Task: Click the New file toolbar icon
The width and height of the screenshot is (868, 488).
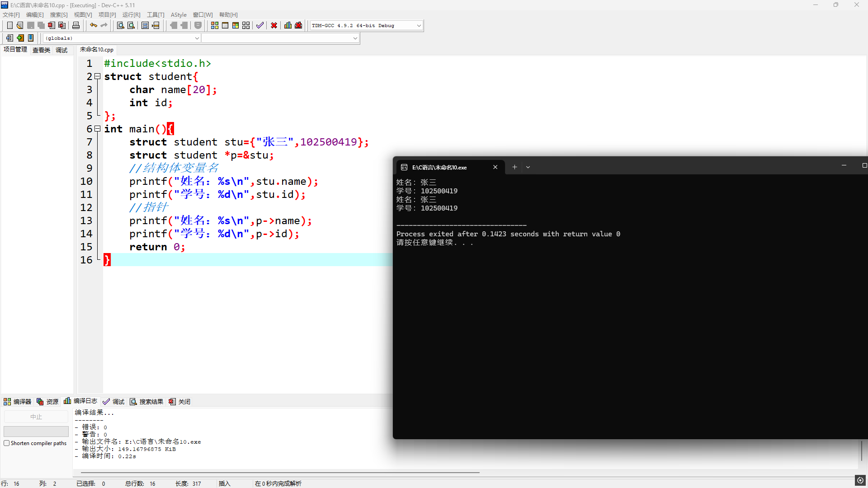Action: pyautogui.click(x=9, y=26)
